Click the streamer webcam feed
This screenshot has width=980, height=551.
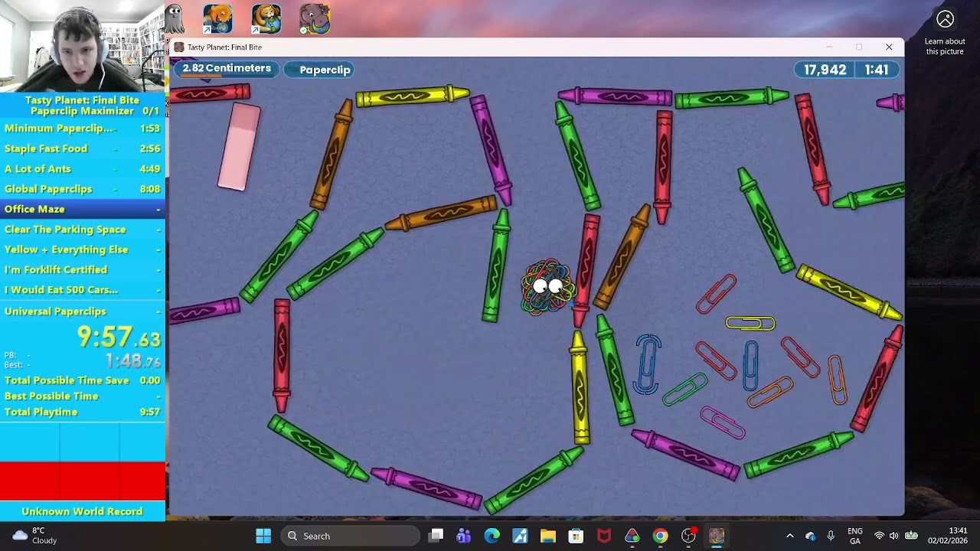click(x=82, y=46)
